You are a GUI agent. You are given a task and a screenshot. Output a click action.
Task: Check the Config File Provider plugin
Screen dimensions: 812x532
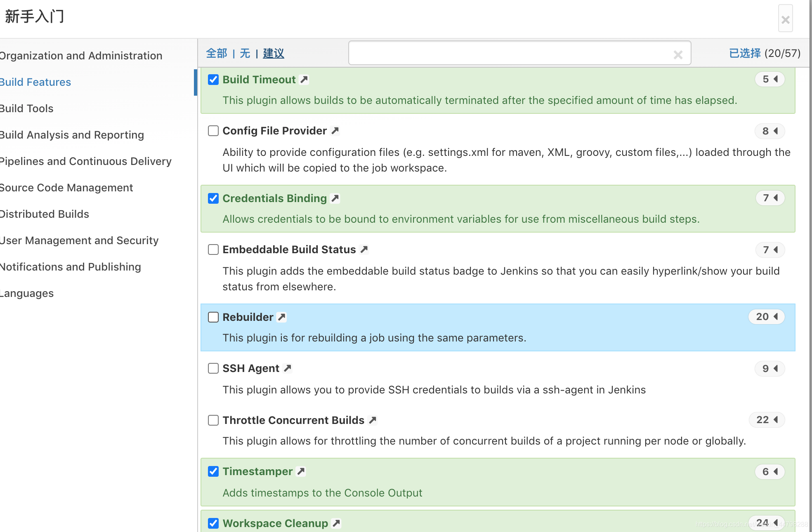(213, 131)
